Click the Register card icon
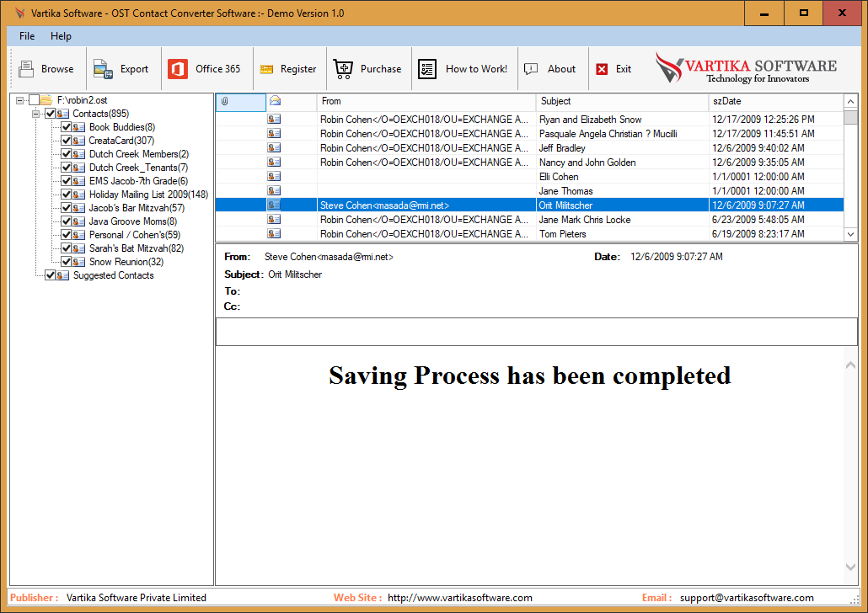This screenshot has width=868, height=613. [267, 70]
